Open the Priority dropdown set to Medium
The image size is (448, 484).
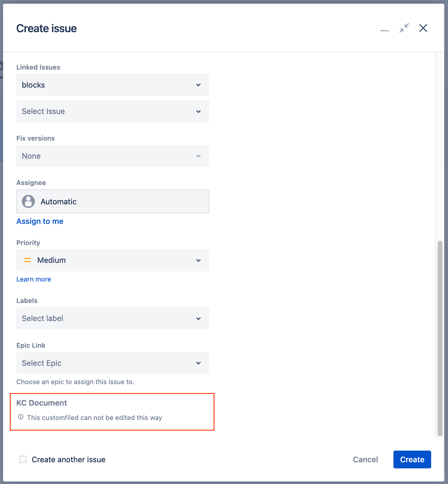tap(113, 260)
